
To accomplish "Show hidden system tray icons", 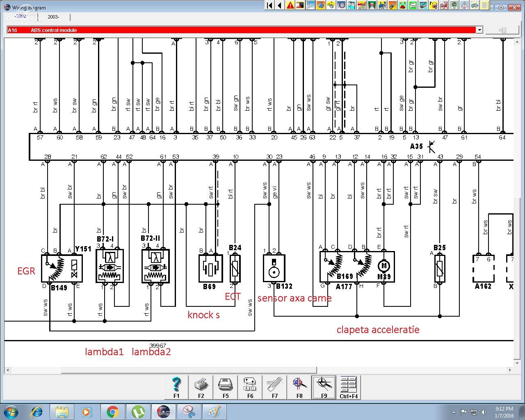I will click(x=454, y=412).
